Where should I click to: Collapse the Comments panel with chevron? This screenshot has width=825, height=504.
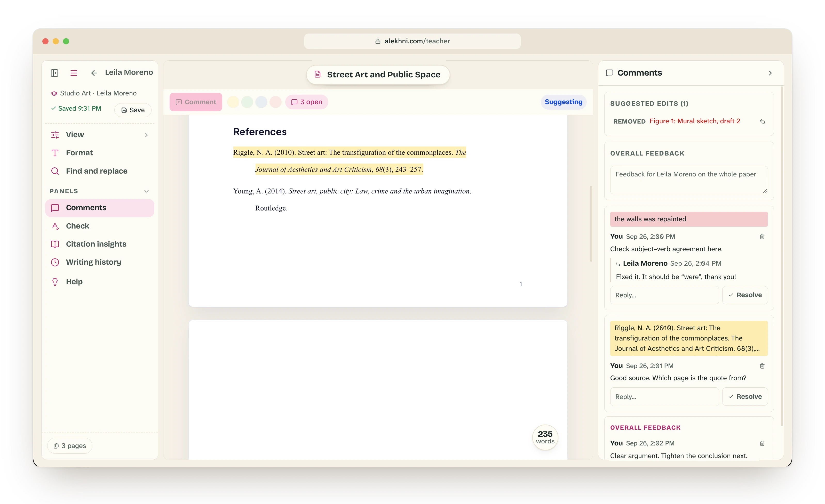click(770, 73)
